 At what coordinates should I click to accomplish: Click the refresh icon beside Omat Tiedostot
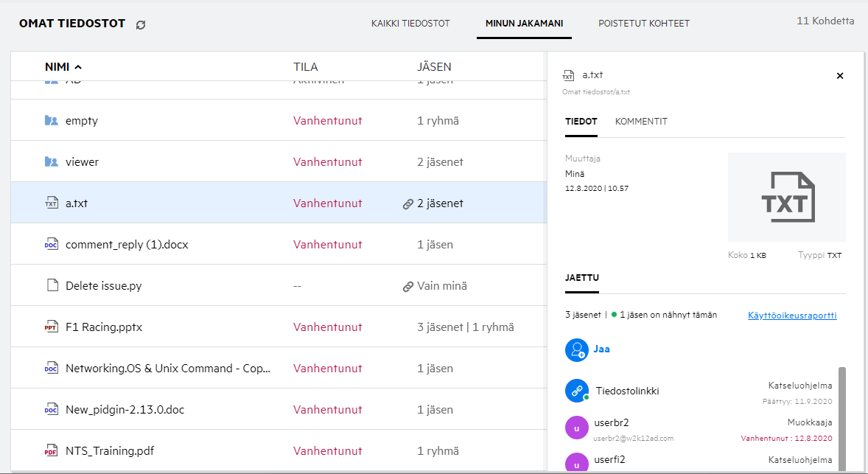tap(141, 24)
